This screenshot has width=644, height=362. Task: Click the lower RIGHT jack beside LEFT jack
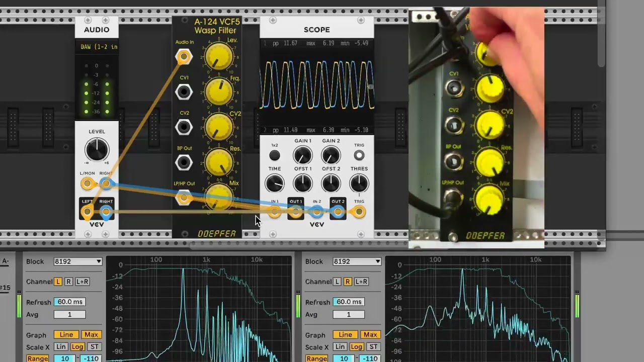(x=106, y=212)
